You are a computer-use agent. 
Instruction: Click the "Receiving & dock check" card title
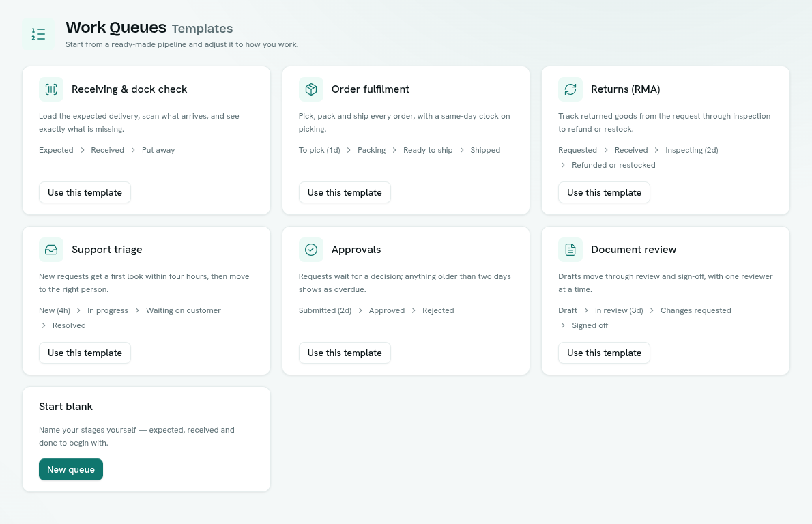pos(130,89)
